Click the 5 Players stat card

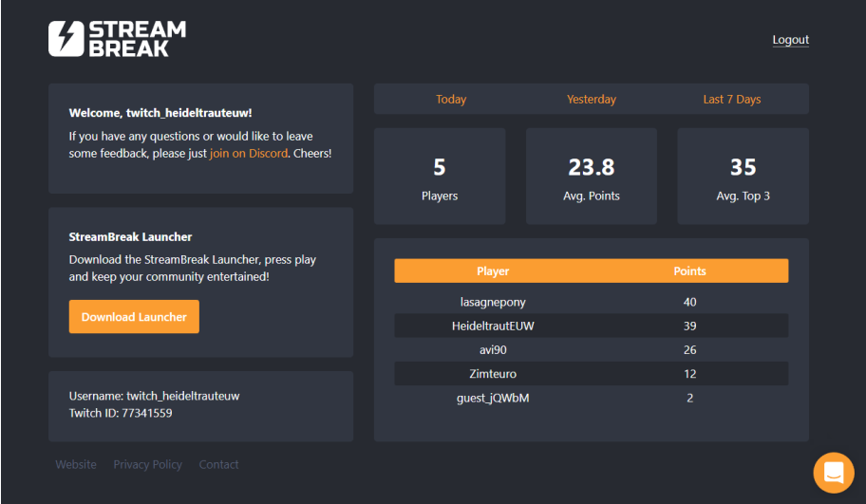[440, 177]
